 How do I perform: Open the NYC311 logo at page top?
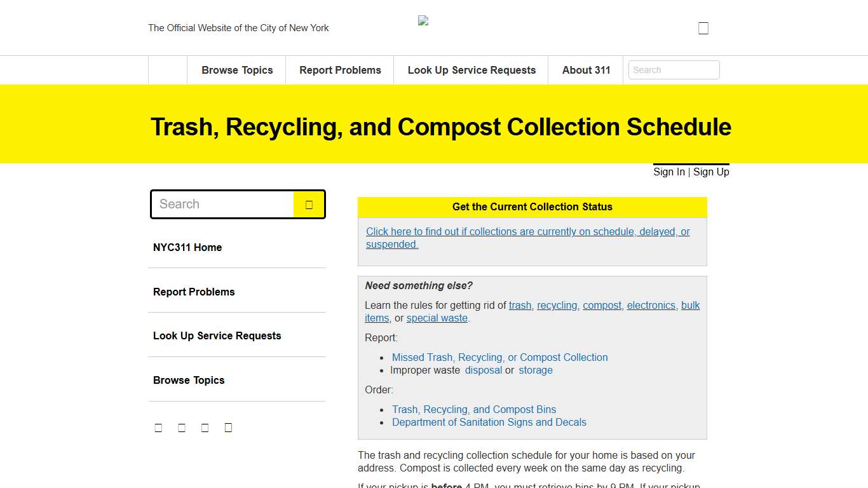click(x=423, y=20)
